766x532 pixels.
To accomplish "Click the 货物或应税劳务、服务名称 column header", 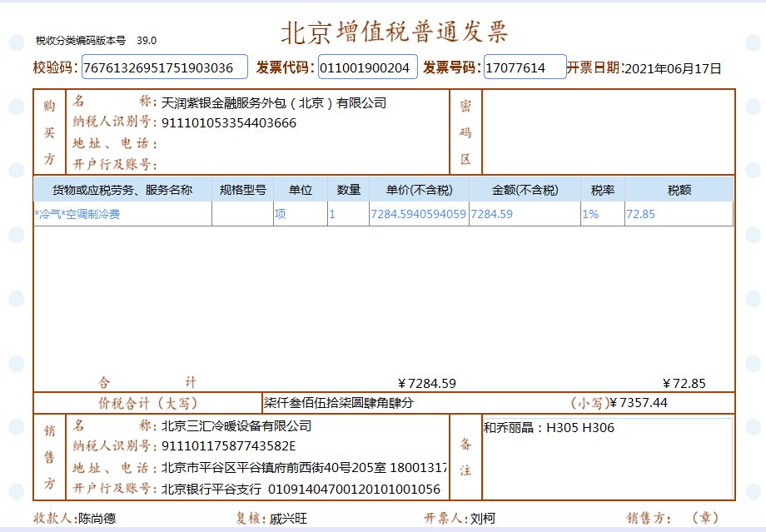I will point(122,190).
